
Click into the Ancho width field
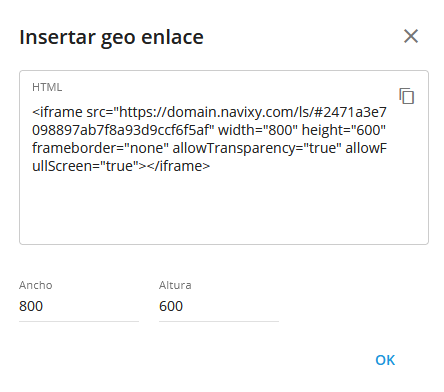tap(79, 306)
